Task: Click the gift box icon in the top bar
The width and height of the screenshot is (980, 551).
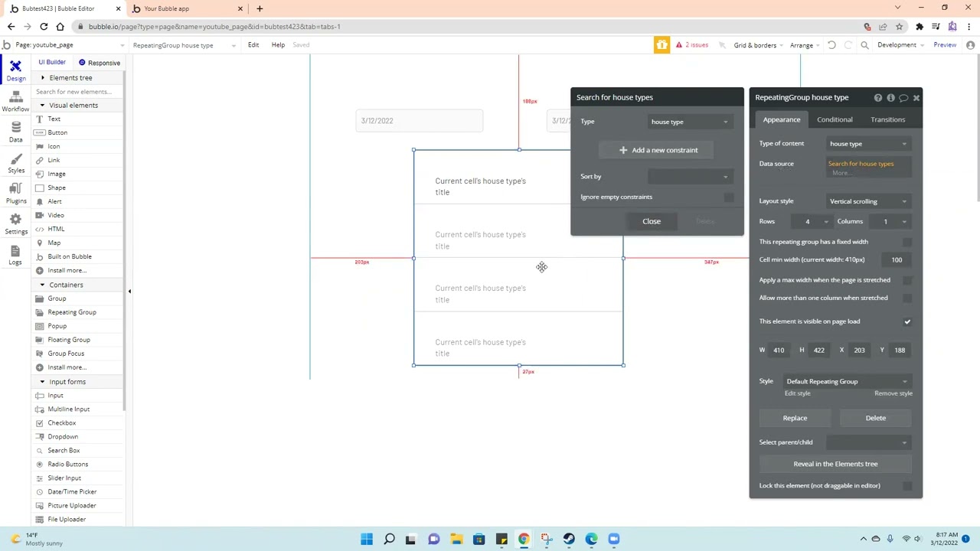Action: pyautogui.click(x=661, y=45)
